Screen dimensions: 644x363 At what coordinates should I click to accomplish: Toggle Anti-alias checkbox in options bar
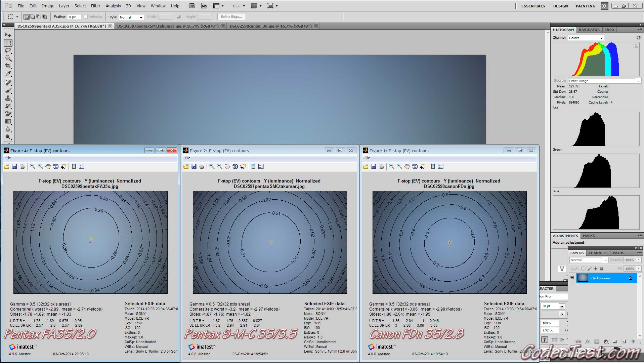[x=86, y=16]
